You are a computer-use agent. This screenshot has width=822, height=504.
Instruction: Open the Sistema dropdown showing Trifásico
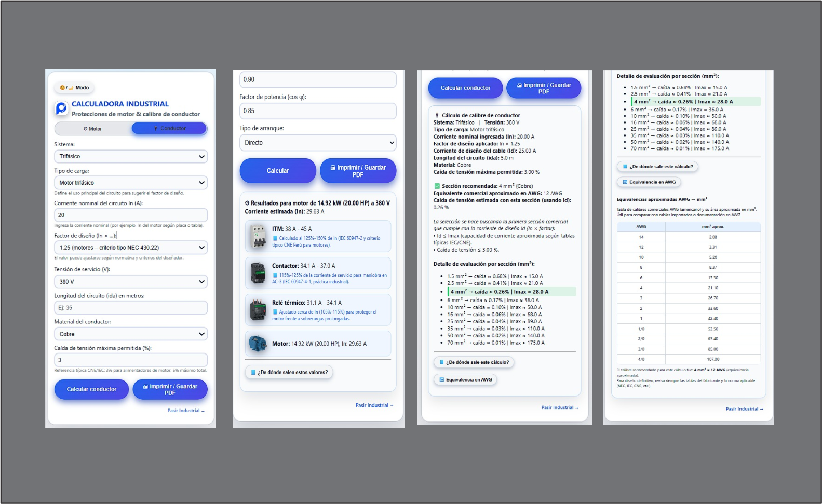point(131,156)
